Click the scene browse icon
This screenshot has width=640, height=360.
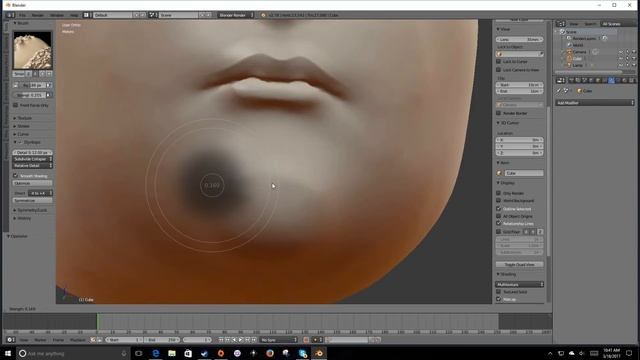tap(153, 15)
